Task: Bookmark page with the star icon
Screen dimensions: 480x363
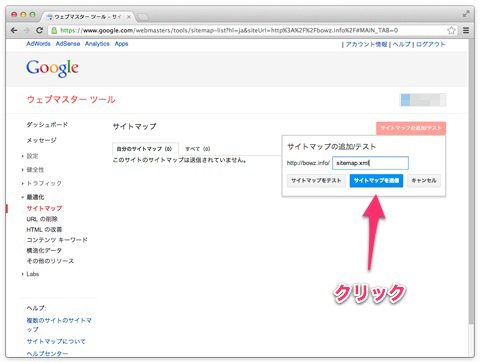Action: click(451, 30)
